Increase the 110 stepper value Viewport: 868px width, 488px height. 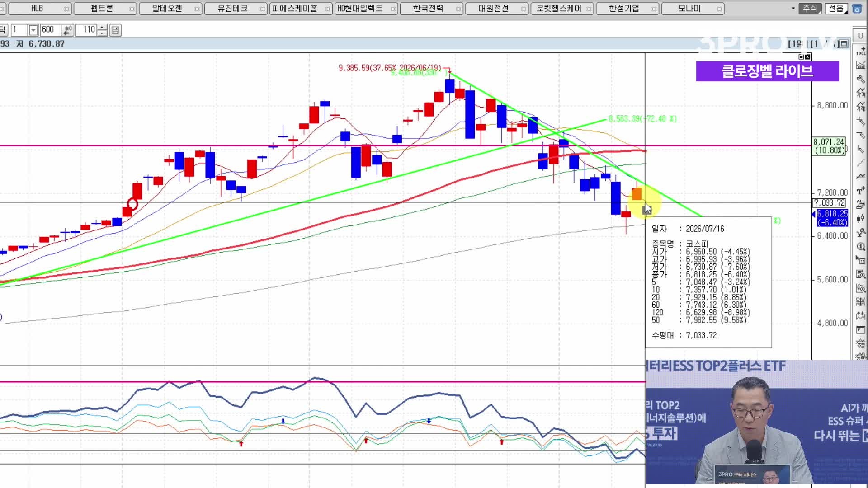(102, 28)
